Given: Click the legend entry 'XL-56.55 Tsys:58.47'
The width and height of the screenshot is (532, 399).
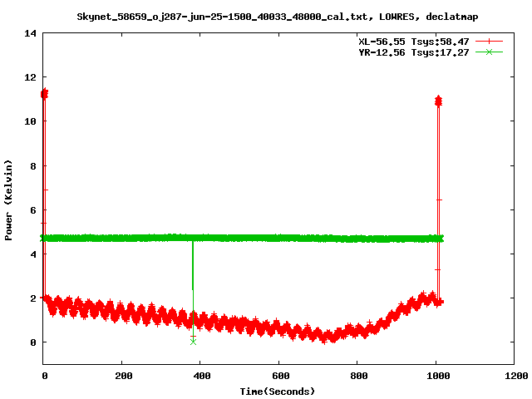Looking at the screenshot, I should click(414, 42).
